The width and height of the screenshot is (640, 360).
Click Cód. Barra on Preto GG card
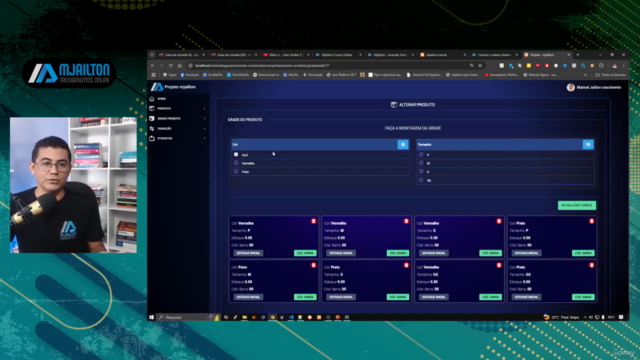(583, 297)
